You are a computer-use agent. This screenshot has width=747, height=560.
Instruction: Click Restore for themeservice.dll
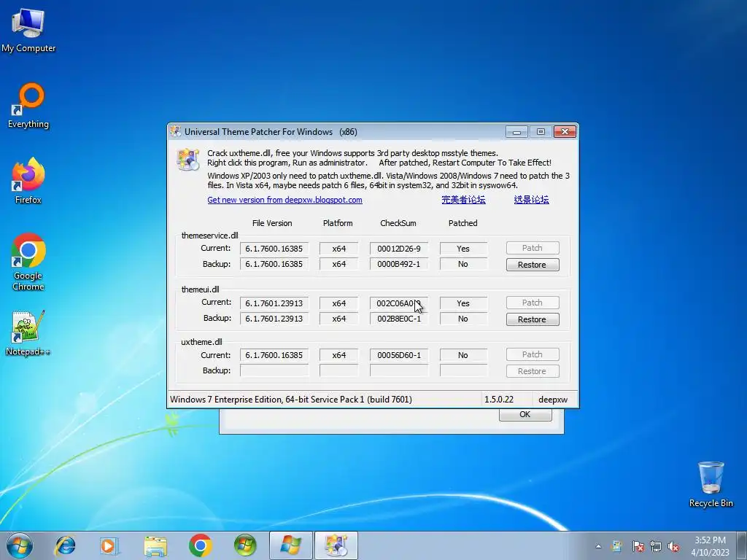pos(532,265)
